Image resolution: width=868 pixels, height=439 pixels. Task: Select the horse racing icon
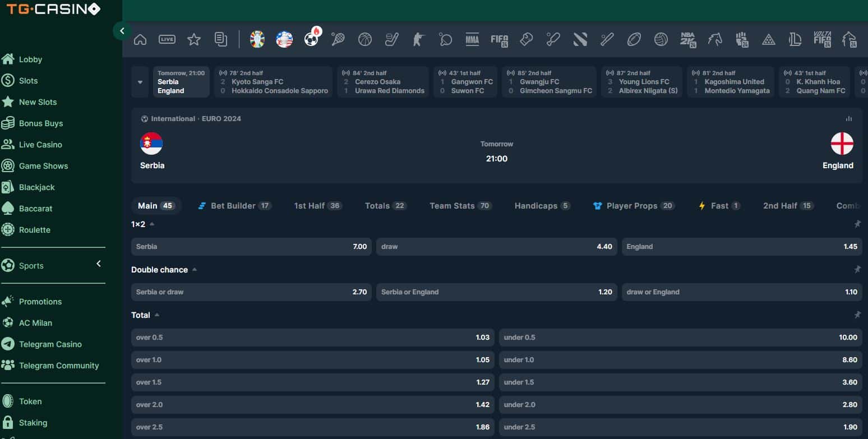pyautogui.click(x=715, y=39)
